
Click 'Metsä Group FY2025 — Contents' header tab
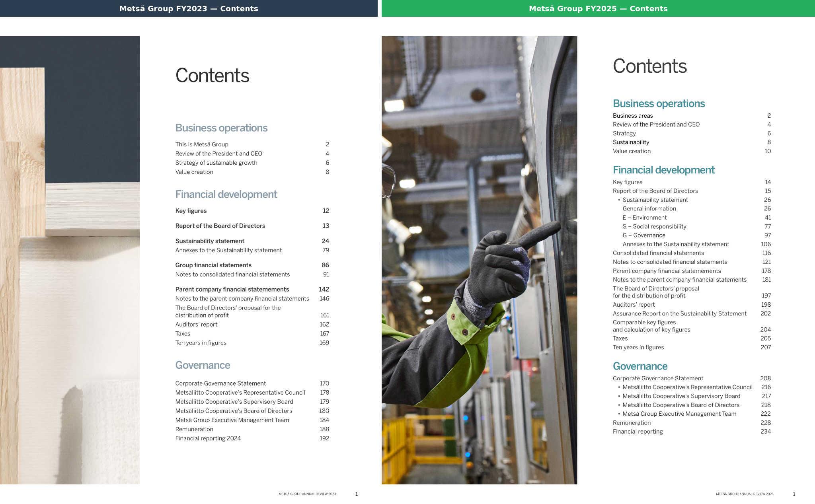pos(598,8)
